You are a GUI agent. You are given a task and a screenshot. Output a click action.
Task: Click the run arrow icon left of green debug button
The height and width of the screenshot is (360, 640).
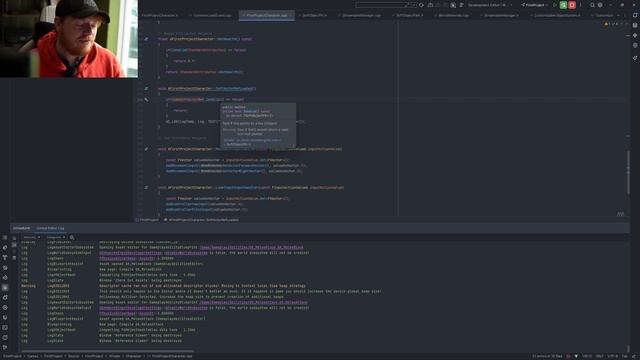[x=555, y=5]
